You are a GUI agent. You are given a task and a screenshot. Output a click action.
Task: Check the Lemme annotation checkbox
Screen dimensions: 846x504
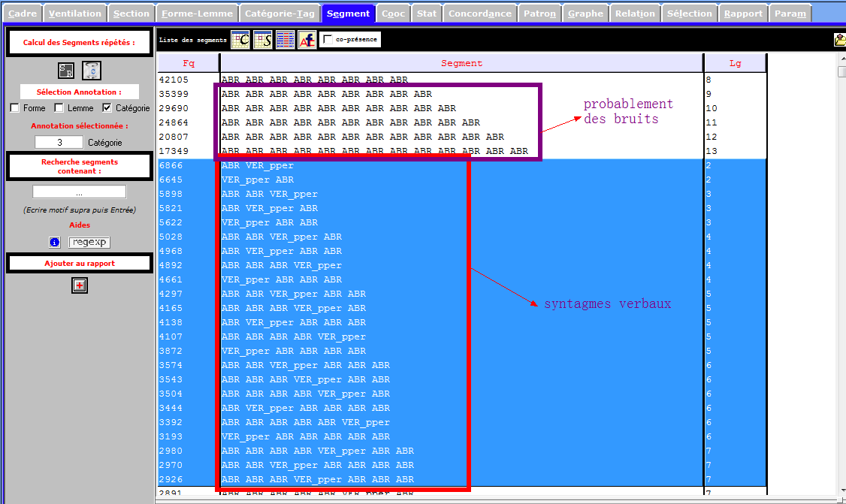[x=59, y=108]
